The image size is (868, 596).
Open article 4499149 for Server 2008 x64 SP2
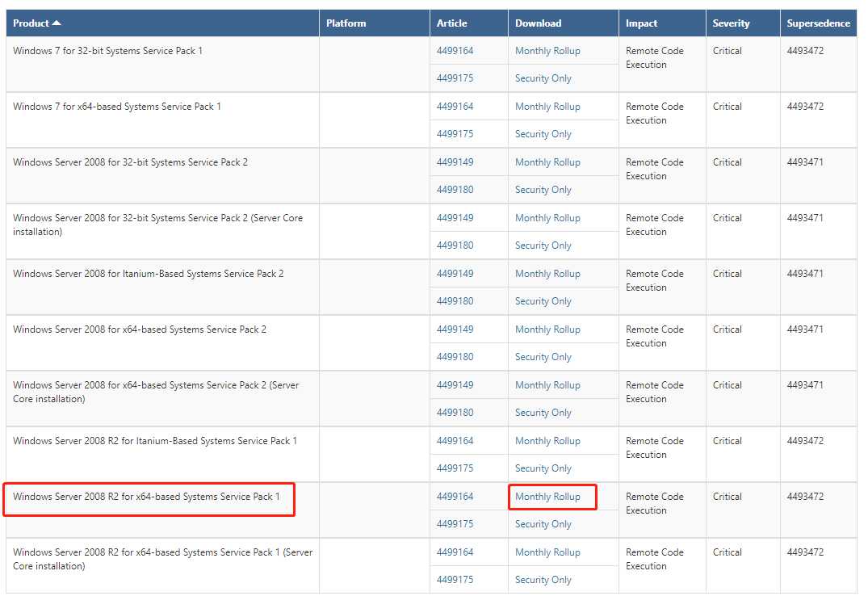455,329
